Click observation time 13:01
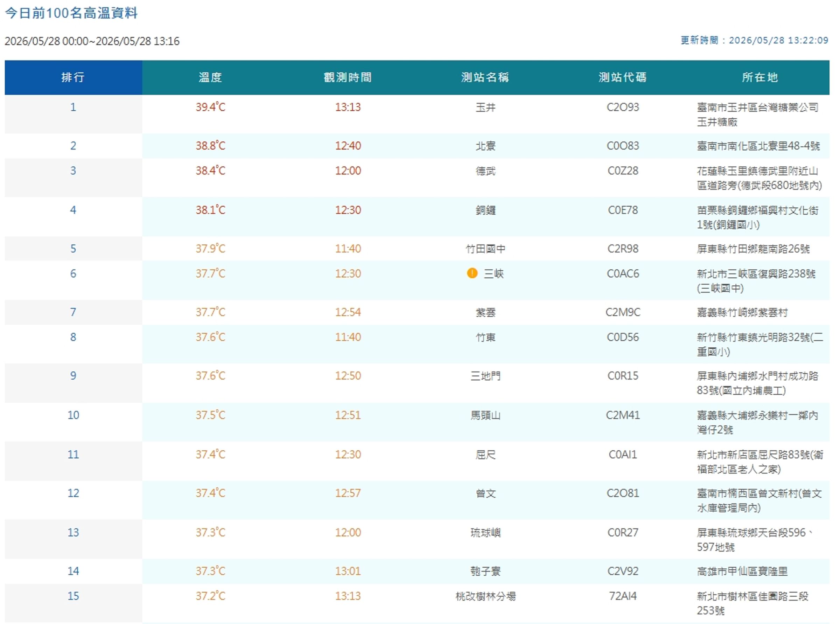Image resolution: width=840 pixels, height=624 pixels. pyautogui.click(x=348, y=571)
